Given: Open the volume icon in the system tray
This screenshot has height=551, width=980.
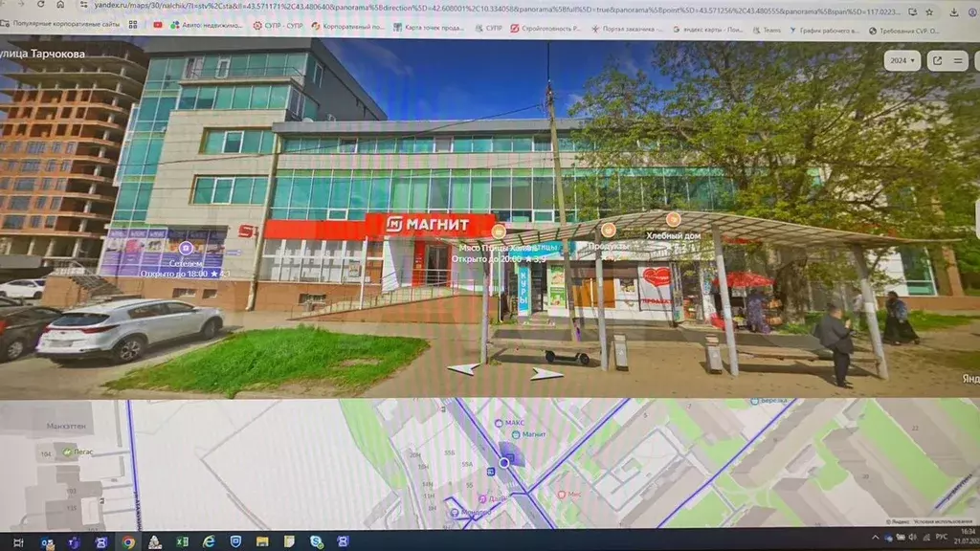Looking at the screenshot, I should (912, 537).
